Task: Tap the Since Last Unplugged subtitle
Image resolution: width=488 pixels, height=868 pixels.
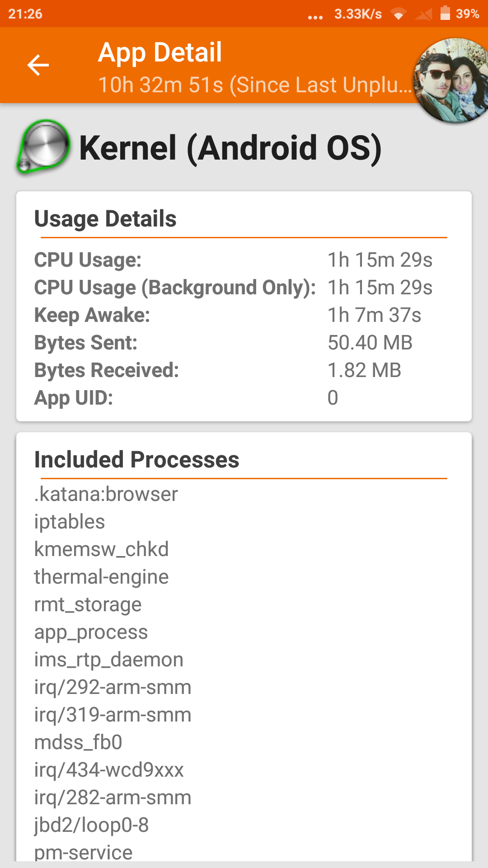Action: 255,85
